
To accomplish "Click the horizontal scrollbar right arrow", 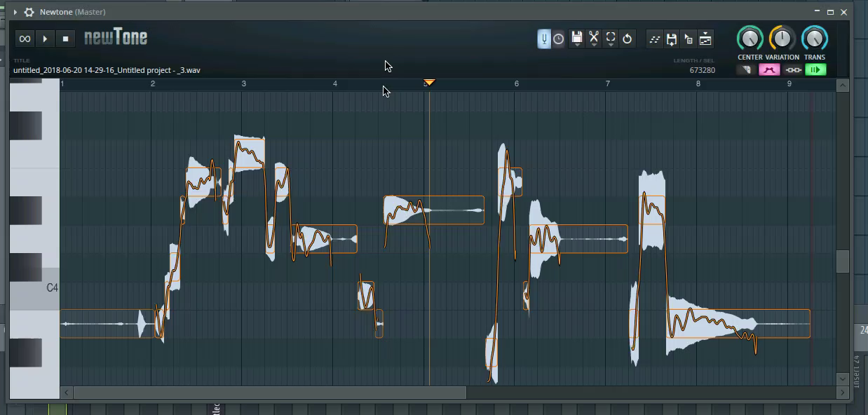I will [x=843, y=393].
